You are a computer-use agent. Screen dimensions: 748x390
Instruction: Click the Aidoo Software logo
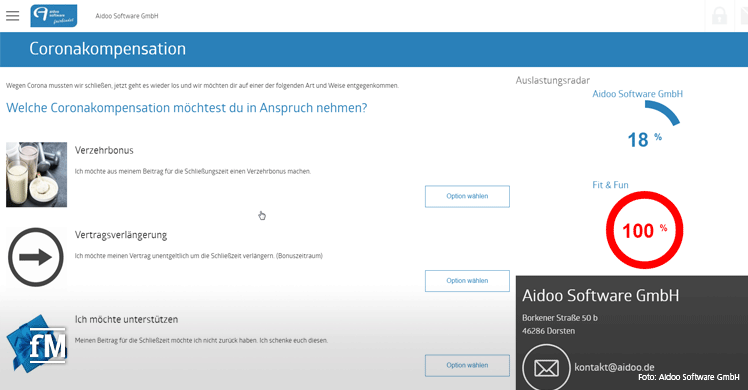tap(53, 16)
